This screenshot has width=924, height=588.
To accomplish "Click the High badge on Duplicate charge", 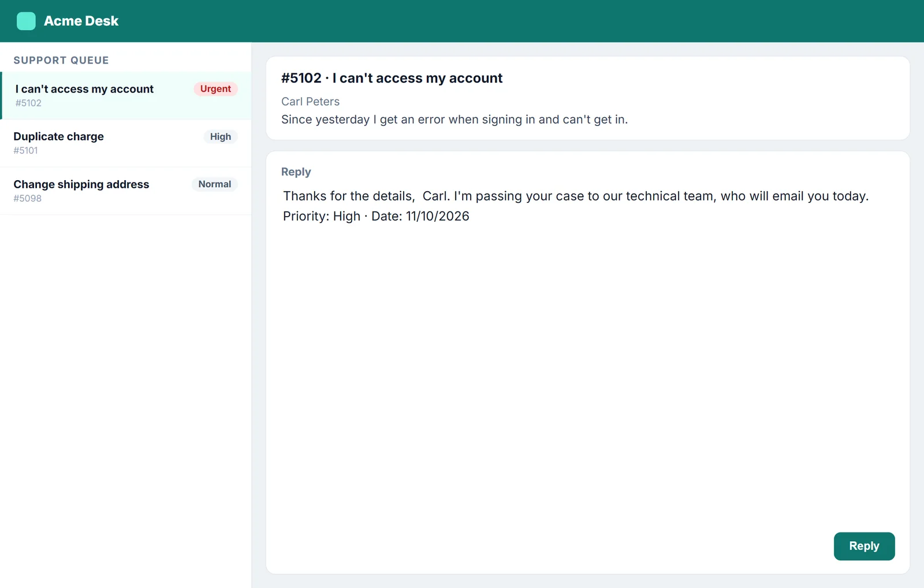I will 221,137.
